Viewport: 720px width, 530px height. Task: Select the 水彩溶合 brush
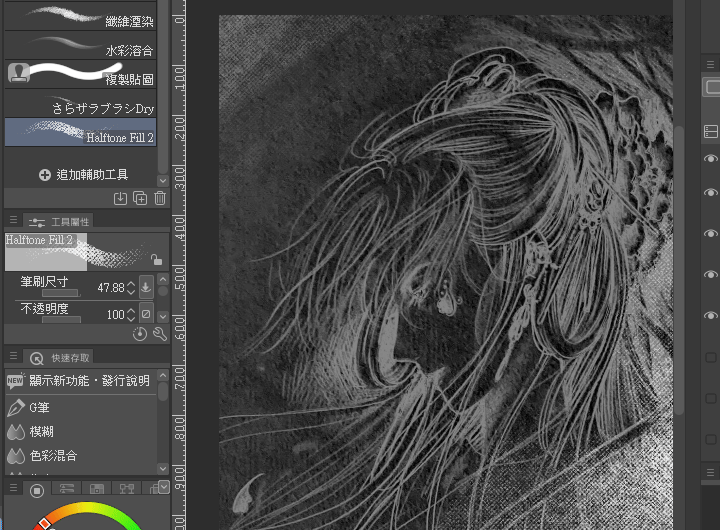coord(80,45)
